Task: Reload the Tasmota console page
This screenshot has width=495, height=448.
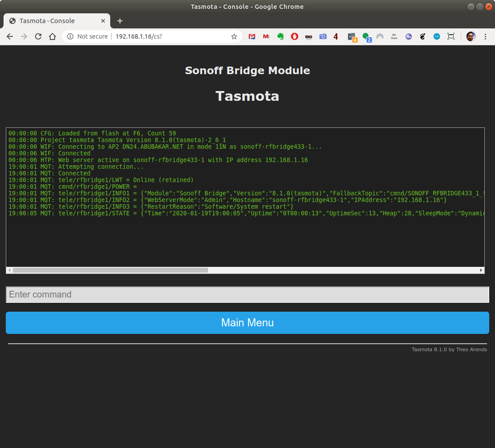Action: (x=38, y=36)
